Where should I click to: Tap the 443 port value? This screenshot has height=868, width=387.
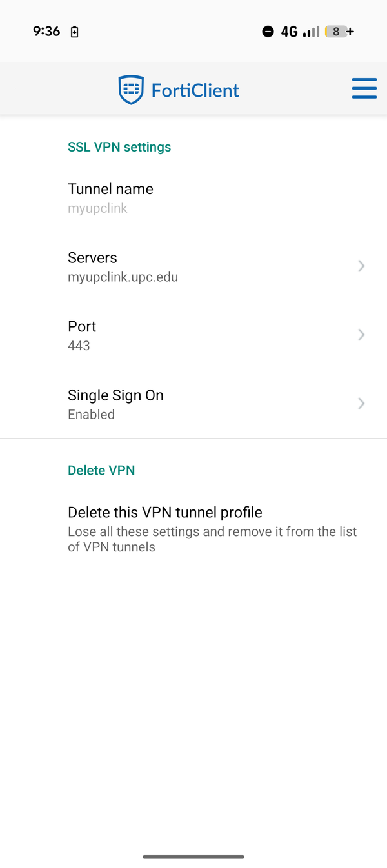[x=79, y=346]
